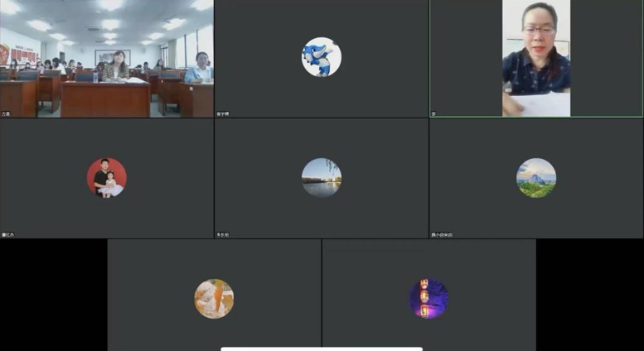Image resolution: width=644 pixels, height=351 pixels.
Task: Select the purple lantern avatar
Action: (x=429, y=298)
